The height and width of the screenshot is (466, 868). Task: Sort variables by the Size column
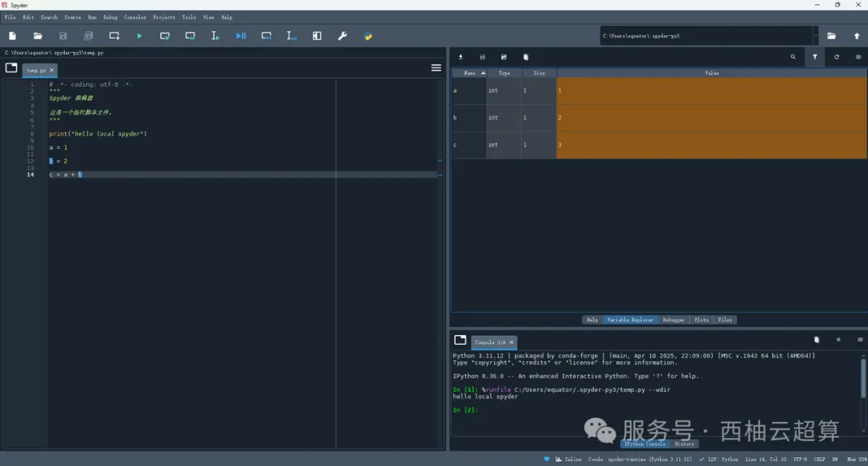tap(539, 73)
